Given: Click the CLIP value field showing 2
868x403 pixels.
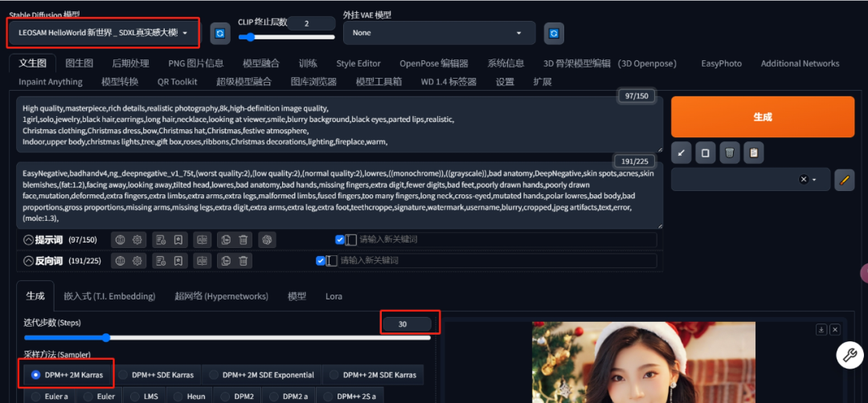Looking at the screenshot, I should pos(311,23).
